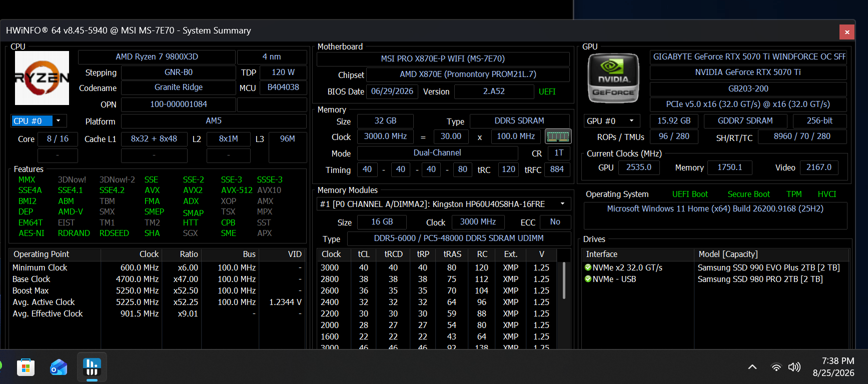Click the DDR5 SDRAM memory type value
Screen dimensions: 868x384
coord(519,121)
